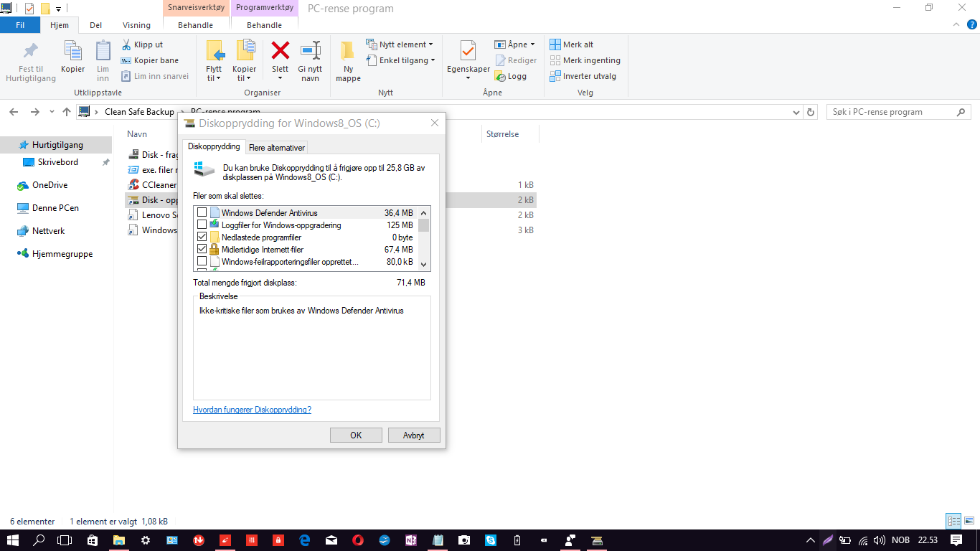Uncheck the Nedlastede programfiler checkbox
The width and height of the screenshot is (980, 551).
coord(202,237)
